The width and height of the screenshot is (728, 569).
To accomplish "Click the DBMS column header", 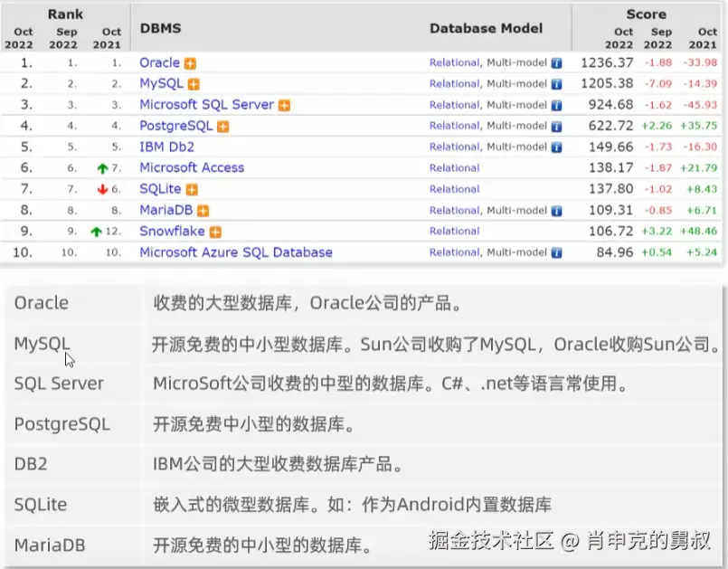I will pos(161,28).
